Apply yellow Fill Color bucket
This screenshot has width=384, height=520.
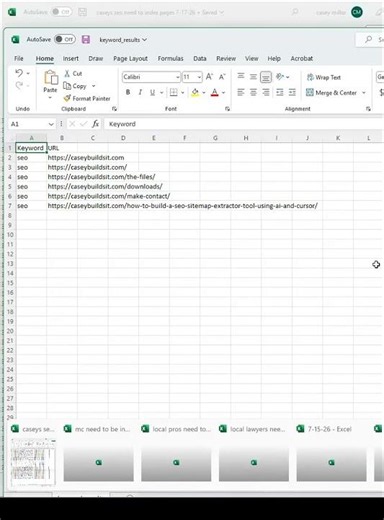(x=195, y=92)
